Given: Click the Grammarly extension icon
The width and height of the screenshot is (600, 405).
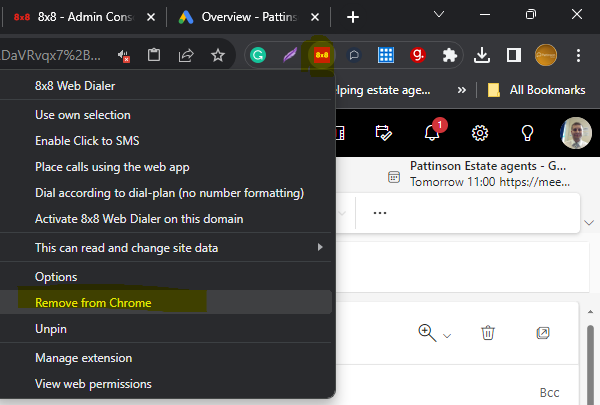Looking at the screenshot, I should coord(258,55).
